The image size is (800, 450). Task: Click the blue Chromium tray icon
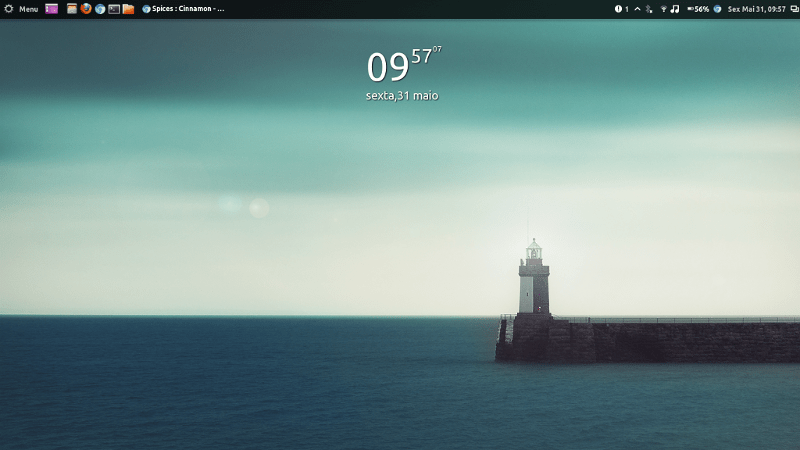(x=717, y=9)
